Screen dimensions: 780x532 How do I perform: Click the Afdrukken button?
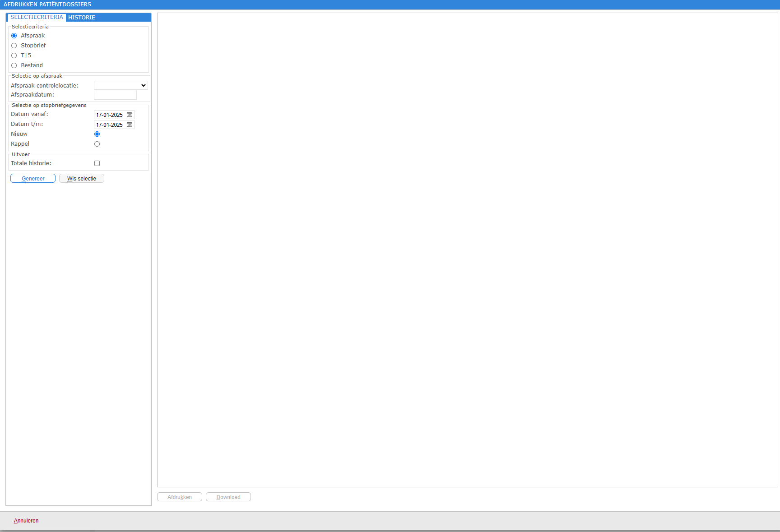click(x=180, y=497)
